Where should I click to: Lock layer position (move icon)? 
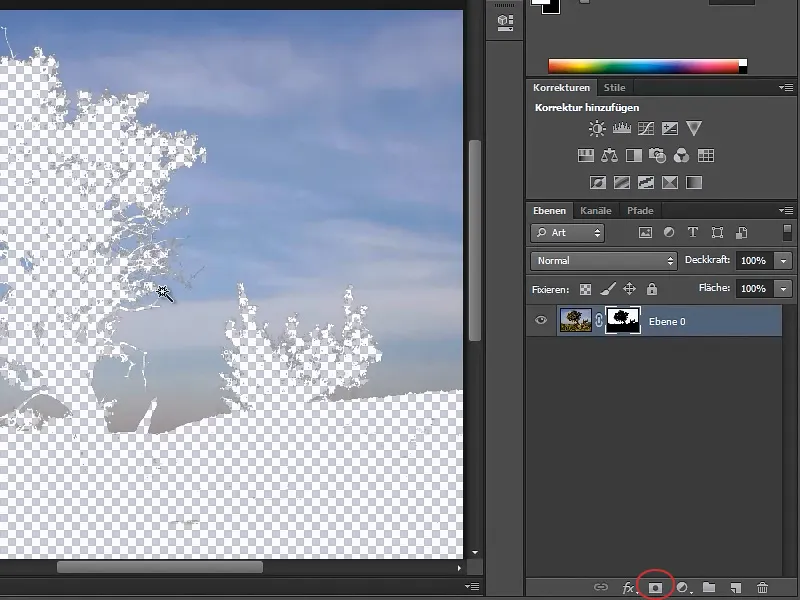click(630, 289)
